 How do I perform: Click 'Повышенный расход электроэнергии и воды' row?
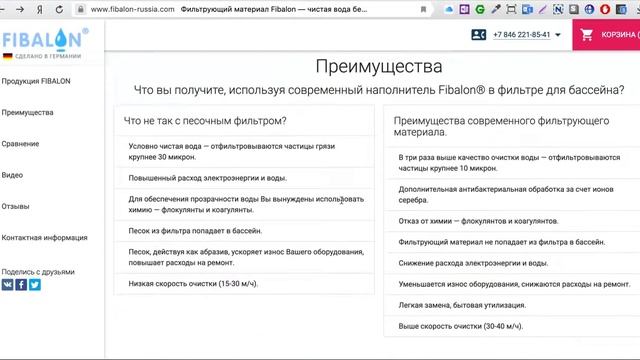pyautogui.click(x=244, y=178)
